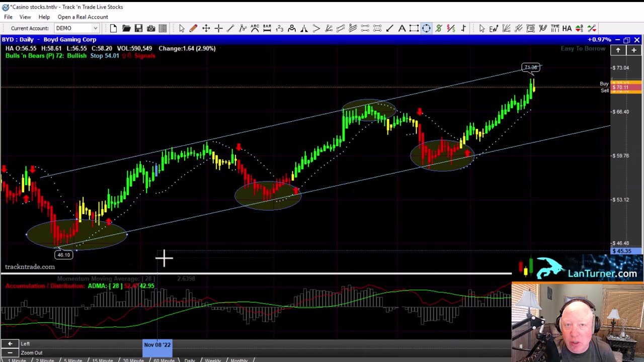The height and width of the screenshot is (362, 644).
Task: Select the highlighted ellipse drawing tool
Action: click(x=426, y=29)
